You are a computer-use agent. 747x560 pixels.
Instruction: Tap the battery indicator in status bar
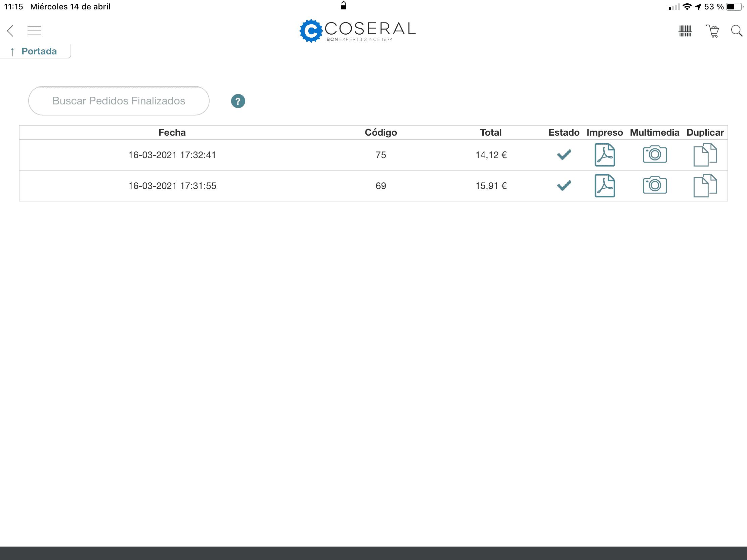tap(735, 7)
